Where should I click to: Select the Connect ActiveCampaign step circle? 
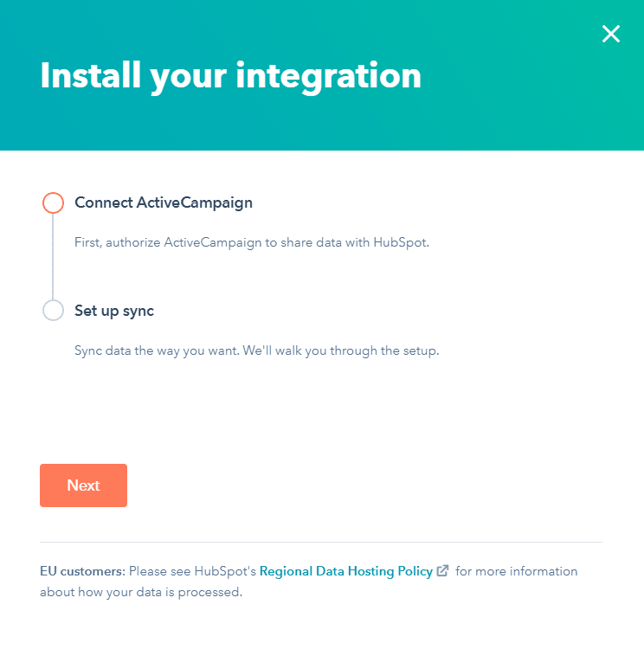pyautogui.click(x=53, y=202)
